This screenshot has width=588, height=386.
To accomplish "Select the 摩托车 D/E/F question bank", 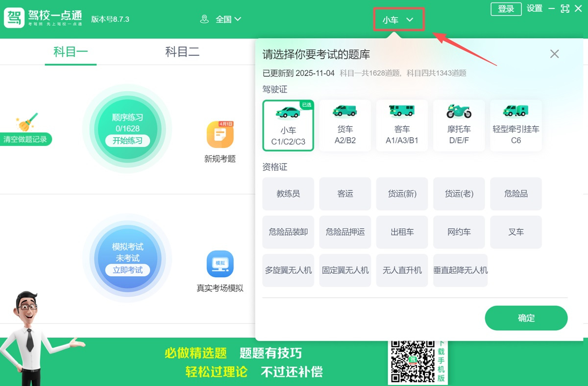I will pos(459,125).
